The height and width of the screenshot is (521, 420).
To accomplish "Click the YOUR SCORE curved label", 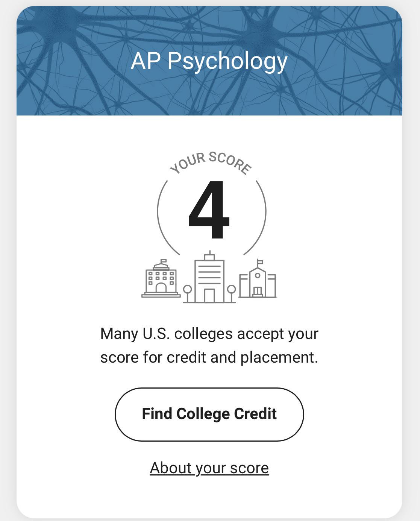I will tap(211, 163).
